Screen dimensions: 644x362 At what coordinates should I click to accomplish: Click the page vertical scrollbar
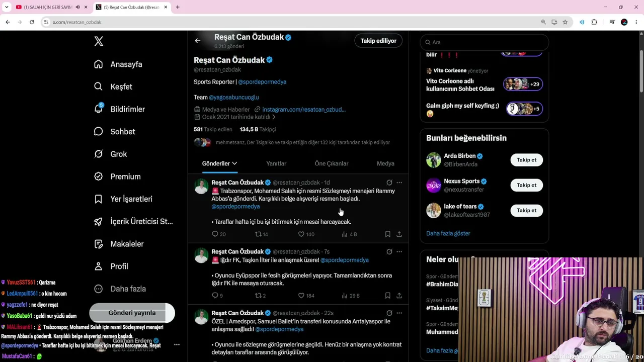click(641, 70)
